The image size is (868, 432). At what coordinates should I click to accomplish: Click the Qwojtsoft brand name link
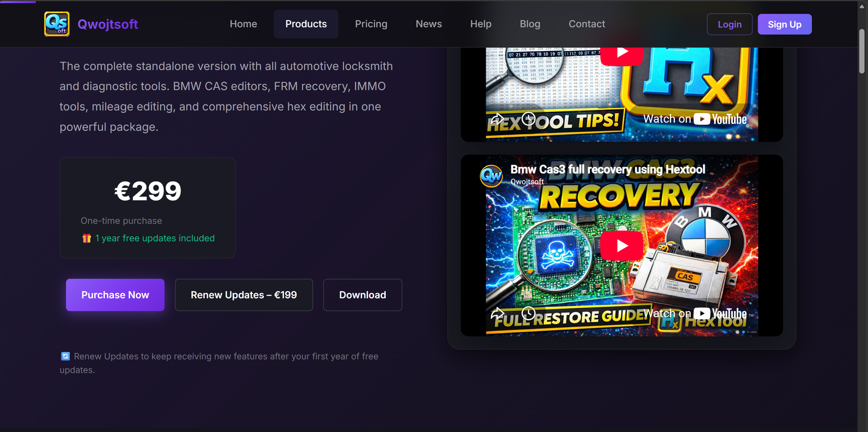pos(107,24)
